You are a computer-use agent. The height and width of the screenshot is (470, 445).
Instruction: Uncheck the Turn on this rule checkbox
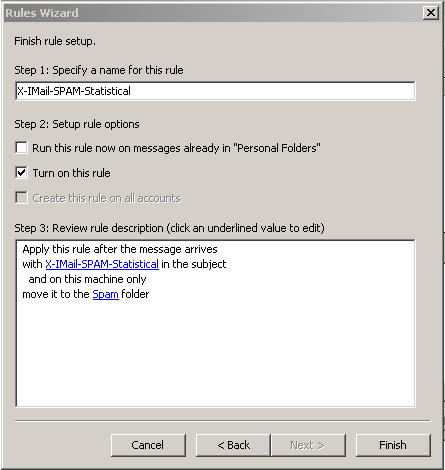click(x=21, y=173)
